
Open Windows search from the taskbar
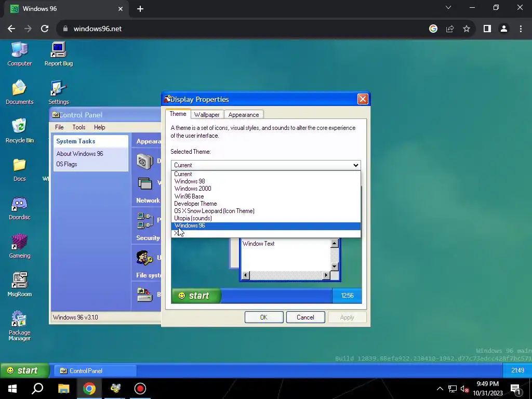pyautogui.click(x=37, y=389)
